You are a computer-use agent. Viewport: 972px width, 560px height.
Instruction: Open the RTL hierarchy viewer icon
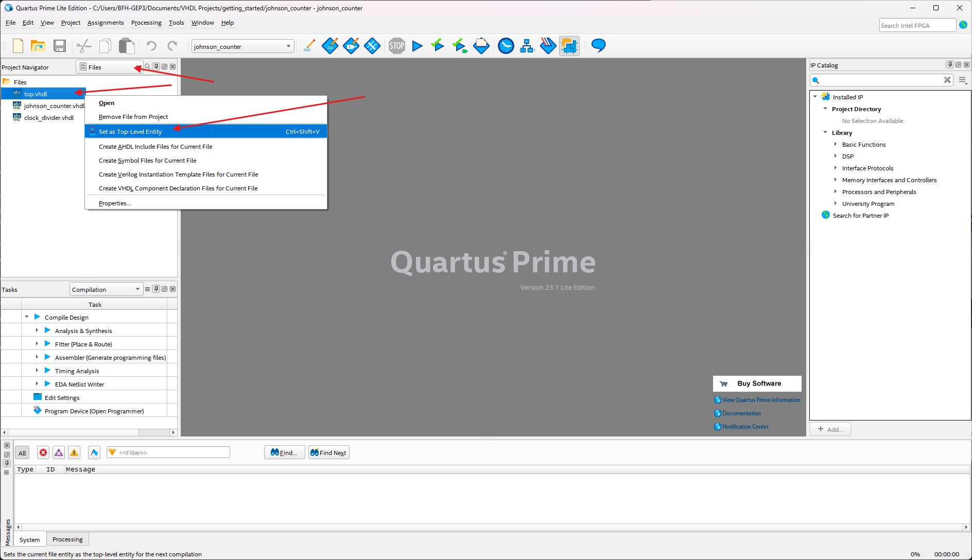[527, 46]
